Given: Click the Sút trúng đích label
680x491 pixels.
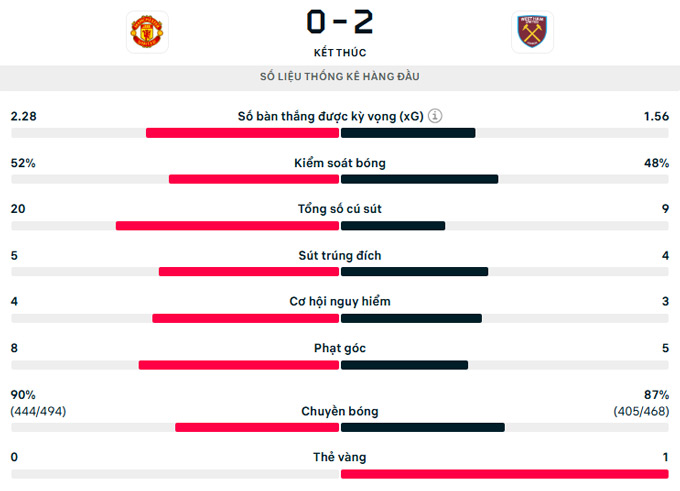Looking at the screenshot, I should tap(340, 255).
